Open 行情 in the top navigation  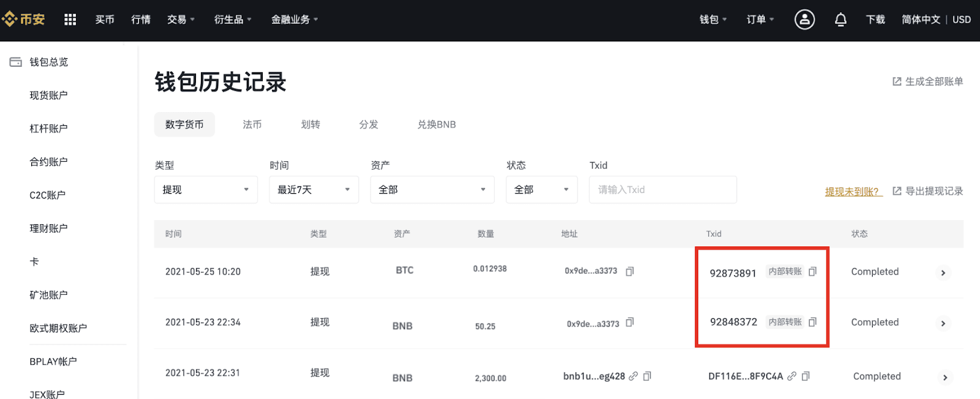(141, 20)
